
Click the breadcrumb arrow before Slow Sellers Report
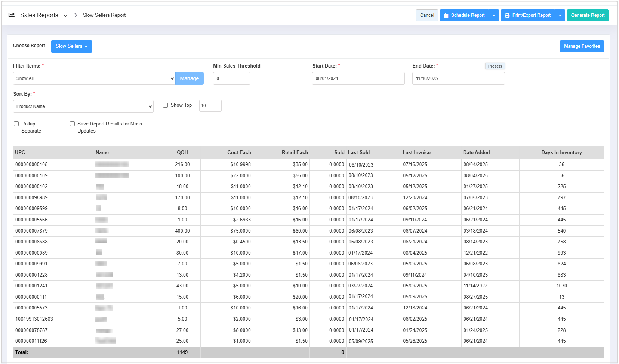[x=76, y=15]
